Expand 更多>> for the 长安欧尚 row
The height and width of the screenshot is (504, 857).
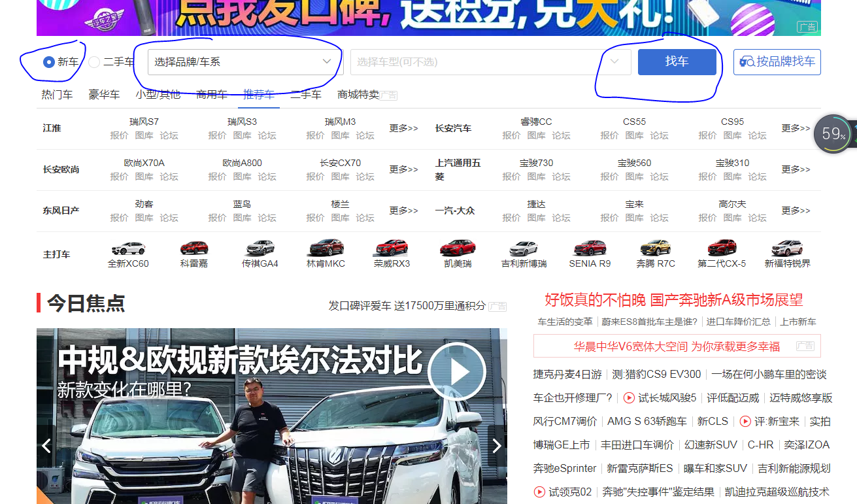pyautogui.click(x=403, y=169)
